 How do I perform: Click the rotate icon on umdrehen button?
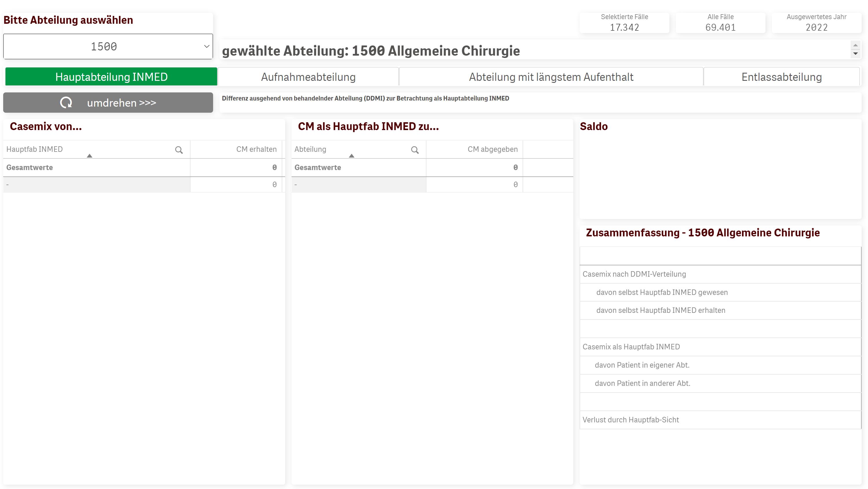click(x=66, y=103)
